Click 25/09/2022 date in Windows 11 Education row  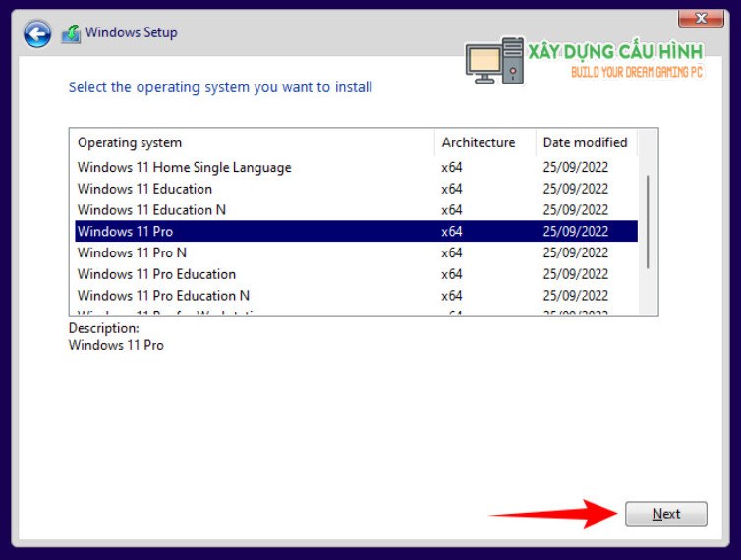click(x=576, y=189)
